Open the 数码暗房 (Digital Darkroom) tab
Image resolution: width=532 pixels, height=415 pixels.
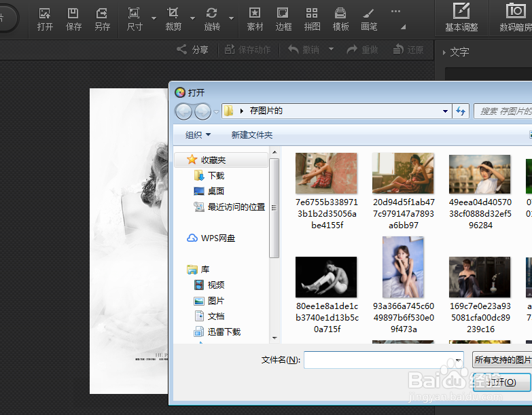pos(516,18)
